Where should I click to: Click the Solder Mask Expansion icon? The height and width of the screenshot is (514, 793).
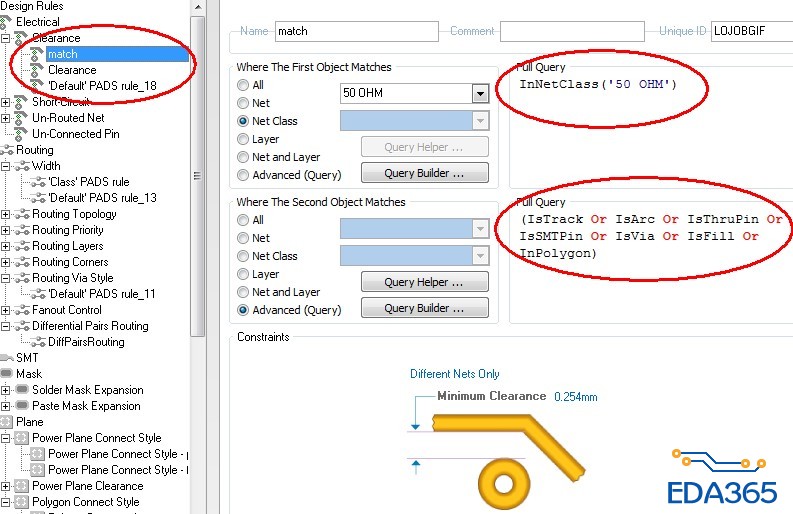coord(22,390)
